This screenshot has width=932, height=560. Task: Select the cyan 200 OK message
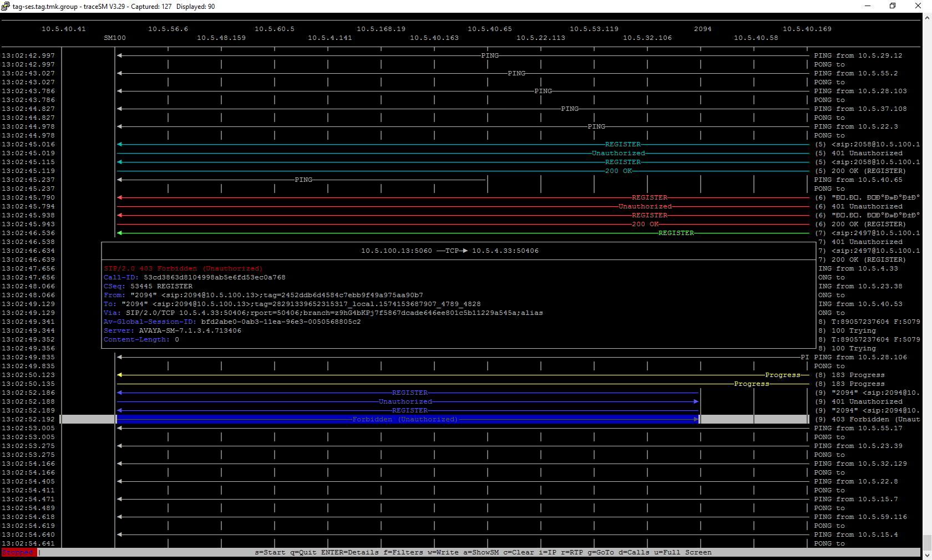point(463,171)
